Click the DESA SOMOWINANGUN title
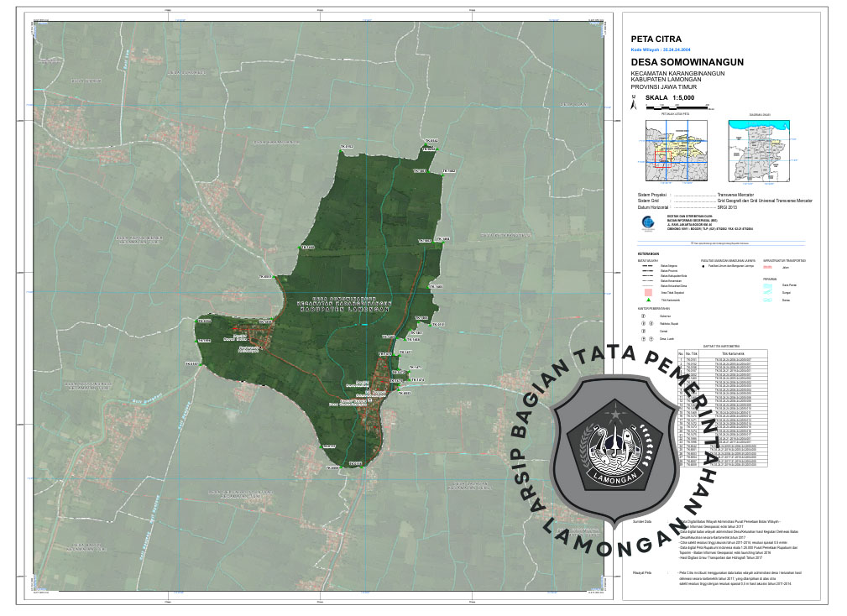Viewport: 847px width, 616px height. tap(687, 62)
